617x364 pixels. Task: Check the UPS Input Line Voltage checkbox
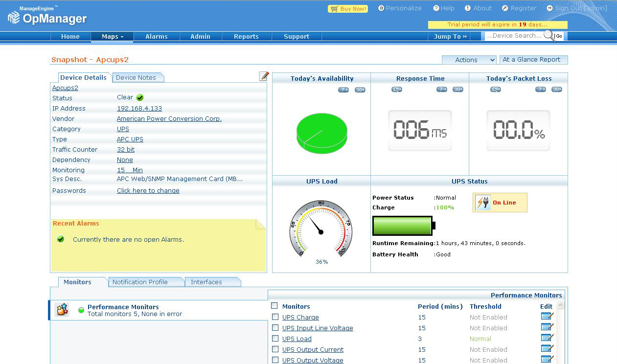(275, 328)
